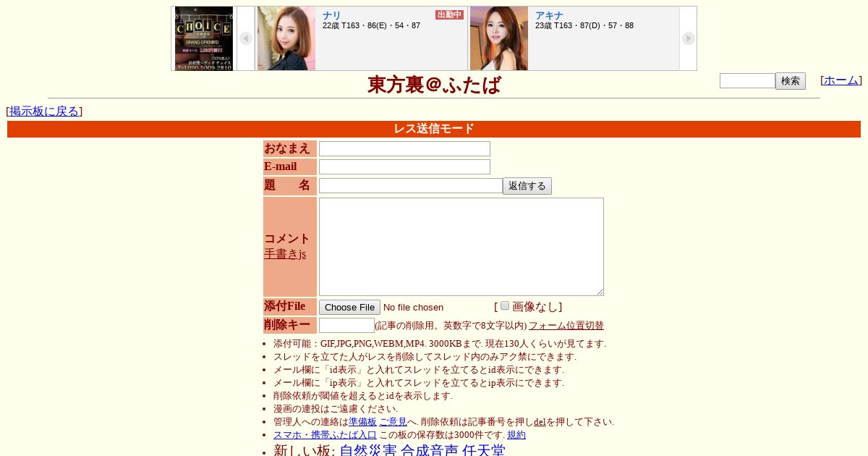The image size is (868, 456).
Task: Click フォーム位置切替 link
Action: point(566,326)
